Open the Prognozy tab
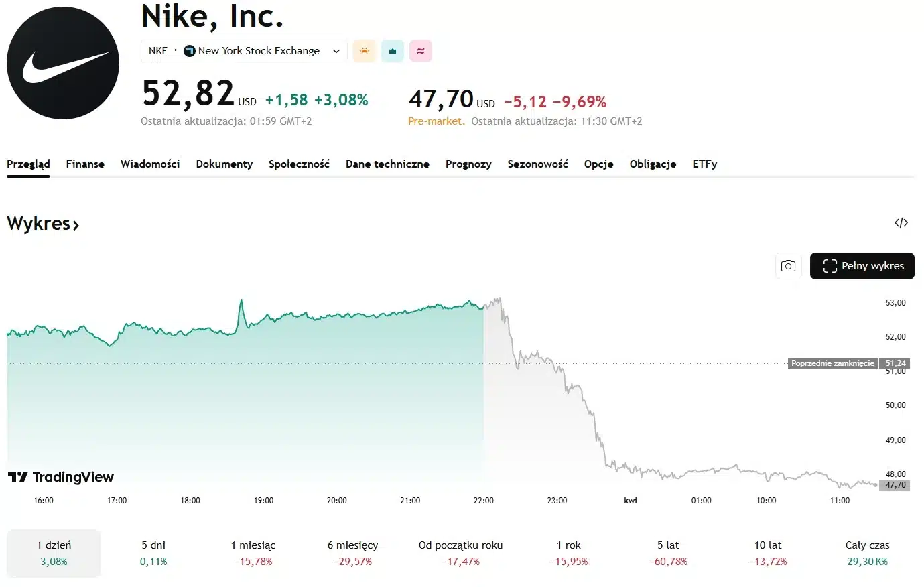The height and width of the screenshot is (587, 924). pos(468,164)
